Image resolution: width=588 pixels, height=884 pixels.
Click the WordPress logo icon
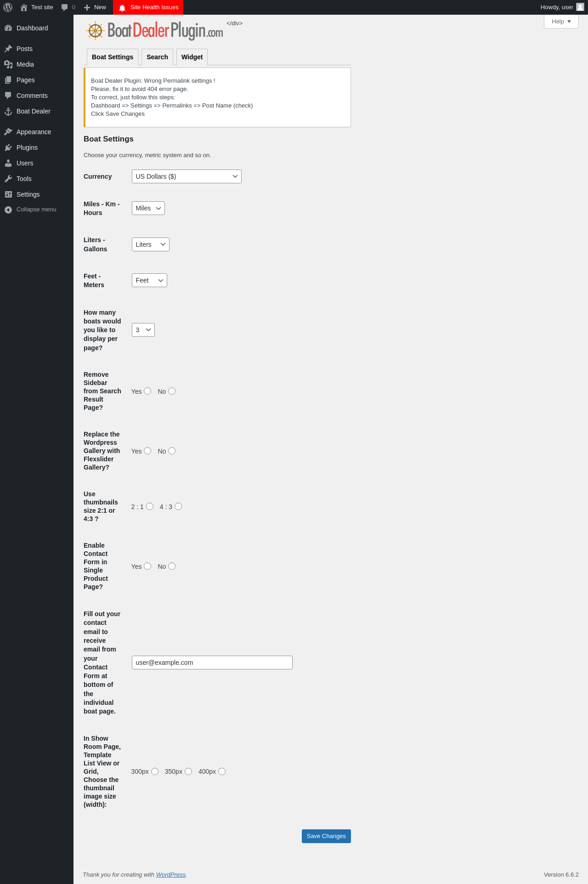(8, 7)
